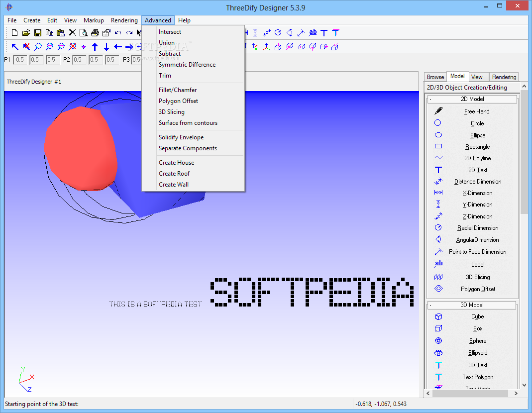Click the first P1 coordinate input field
532x413 pixels.
coord(20,60)
